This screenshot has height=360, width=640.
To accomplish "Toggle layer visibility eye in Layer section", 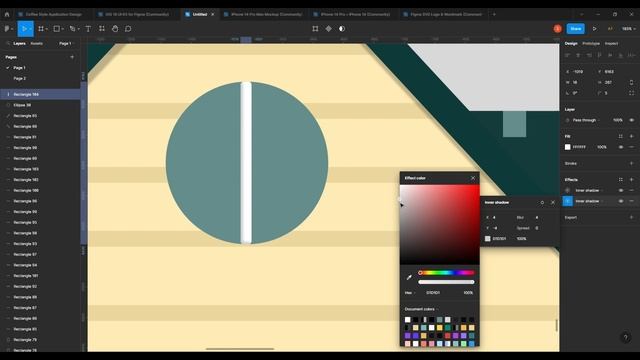I will pyautogui.click(x=631, y=120).
